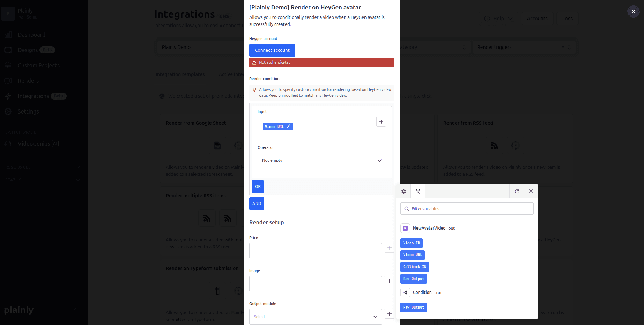Select the Condition node icon
Viewport: 644px width, 325px height.
point(405,292)
